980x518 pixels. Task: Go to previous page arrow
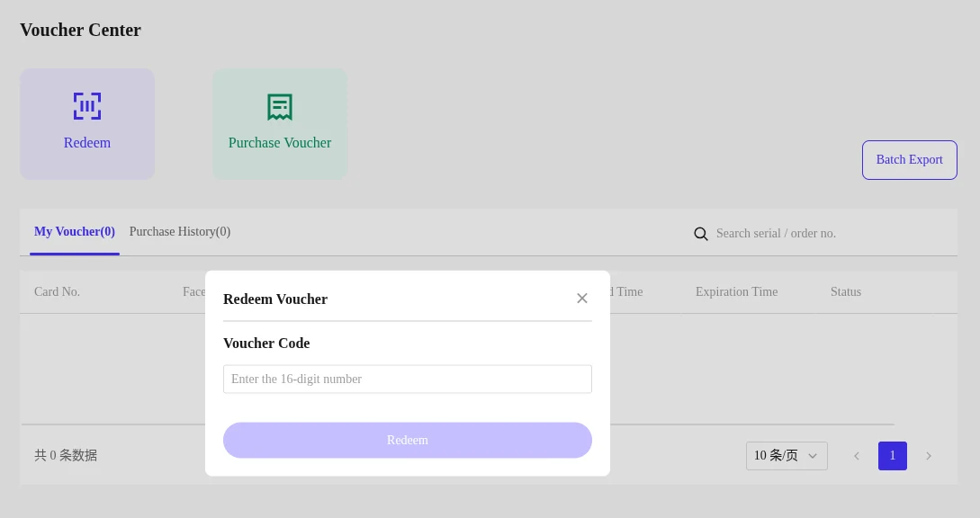pos(857,456)
